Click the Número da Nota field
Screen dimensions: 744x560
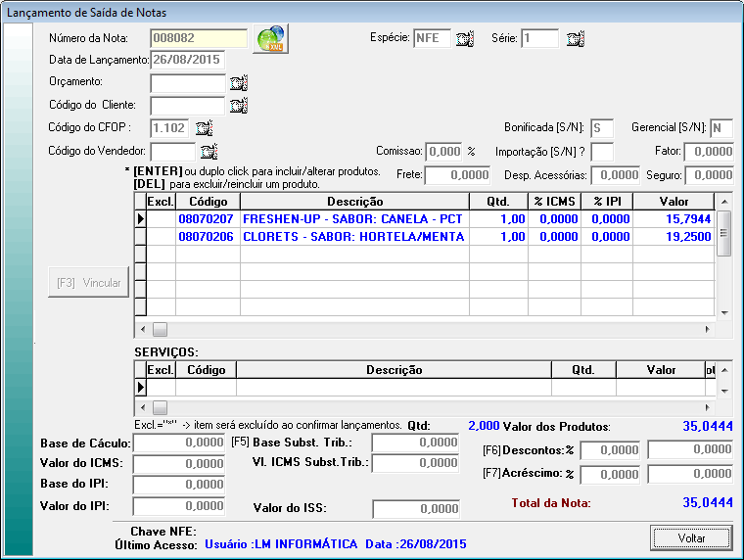199,39
